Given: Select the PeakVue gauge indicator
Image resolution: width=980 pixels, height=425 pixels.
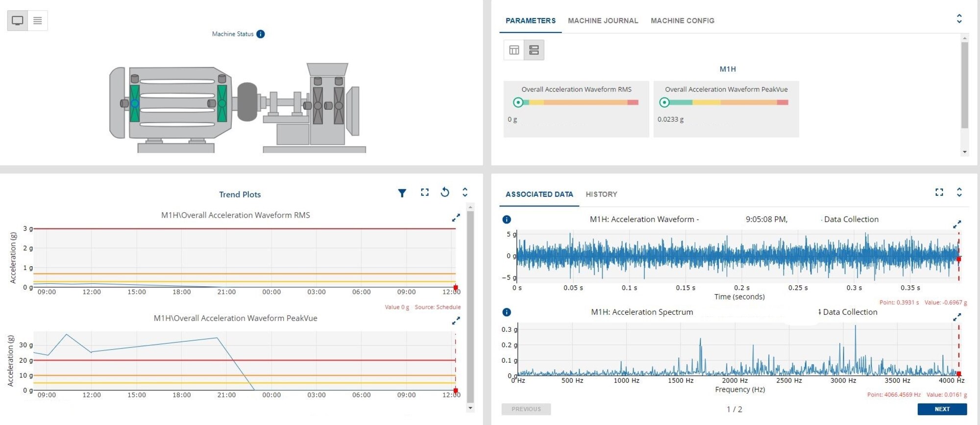Looking at the screenshot, I should [664, 102].
